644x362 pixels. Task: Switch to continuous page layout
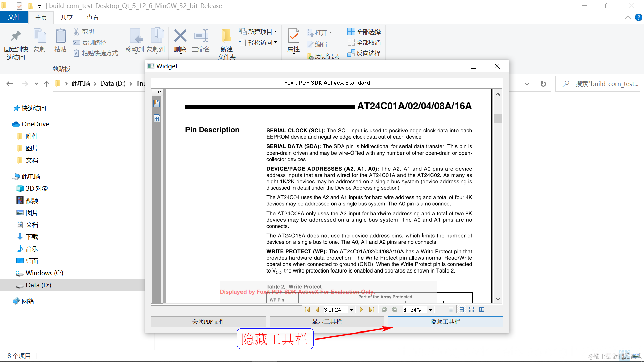click(x=462, y=310)
